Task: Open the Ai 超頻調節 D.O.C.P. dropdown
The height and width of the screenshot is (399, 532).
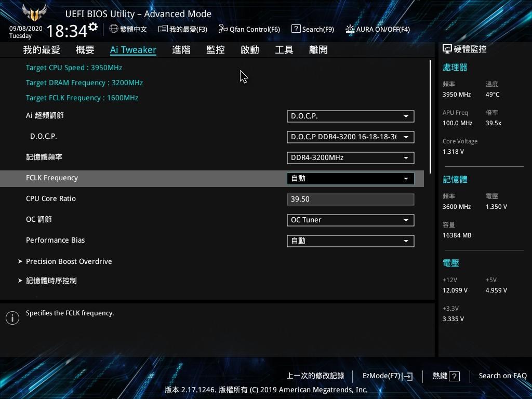Action: [351, 116]
